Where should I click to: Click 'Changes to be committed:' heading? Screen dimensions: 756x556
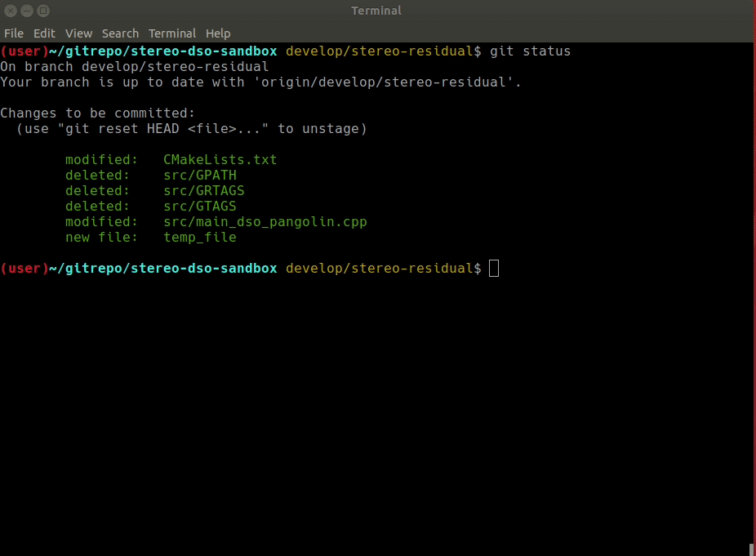pos(97,113)
